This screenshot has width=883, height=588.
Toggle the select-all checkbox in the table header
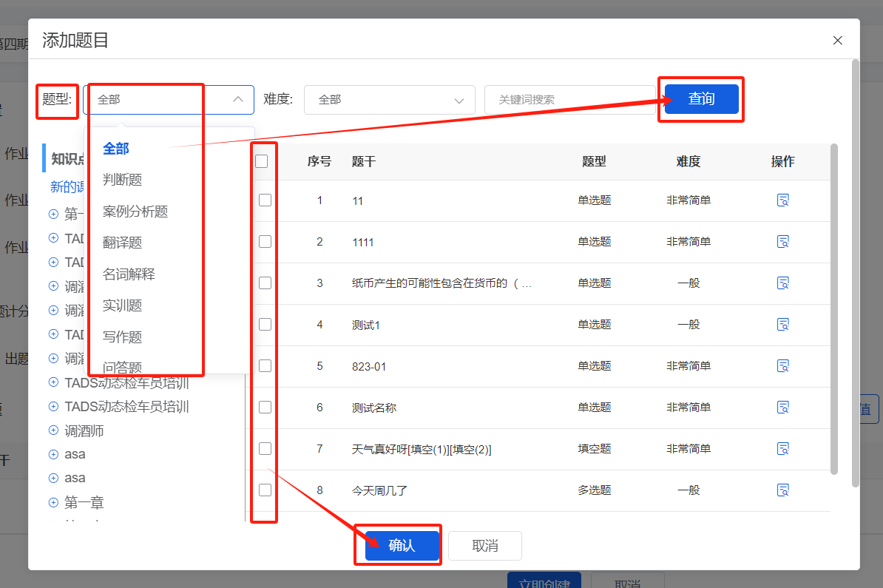tap(263, 160)
